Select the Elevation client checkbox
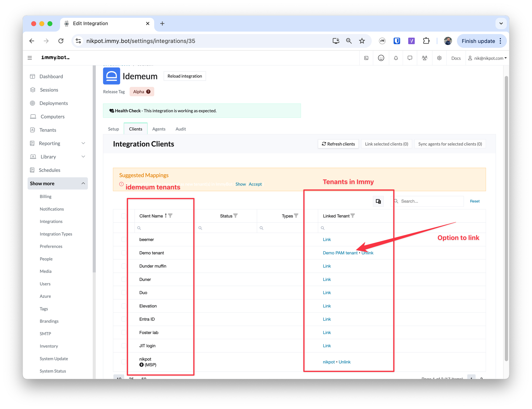532x409 pixels. (x=124, y=306)
